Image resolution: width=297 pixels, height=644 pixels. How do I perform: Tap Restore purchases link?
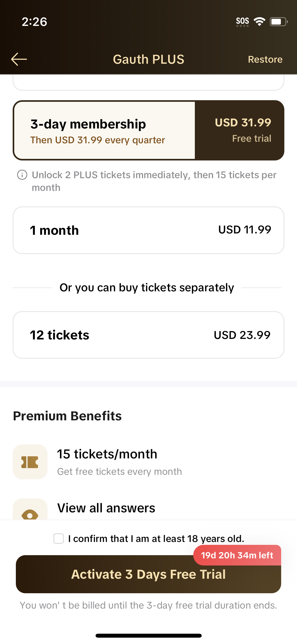click(x=265, y=59)
